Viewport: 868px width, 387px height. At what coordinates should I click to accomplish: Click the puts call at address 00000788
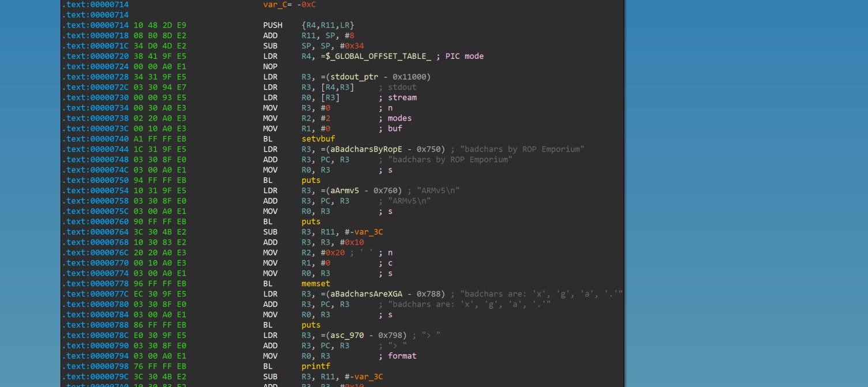[311, 325]
